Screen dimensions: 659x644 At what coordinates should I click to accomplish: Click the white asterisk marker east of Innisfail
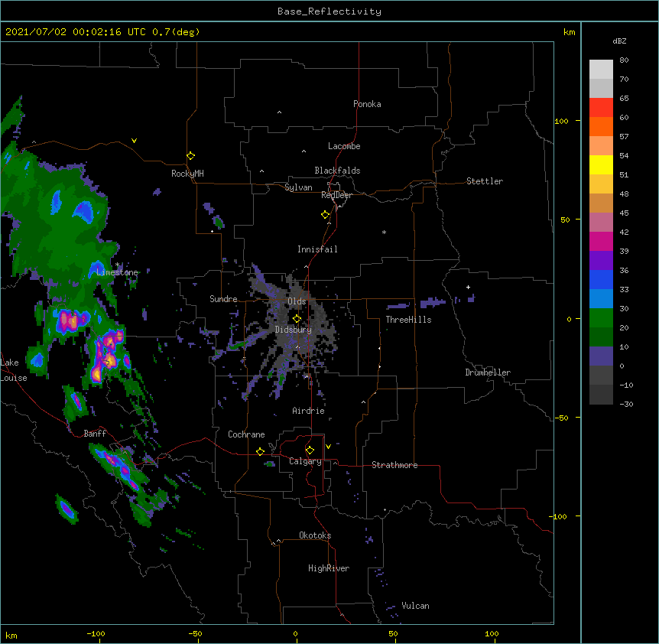pos(384,232)
